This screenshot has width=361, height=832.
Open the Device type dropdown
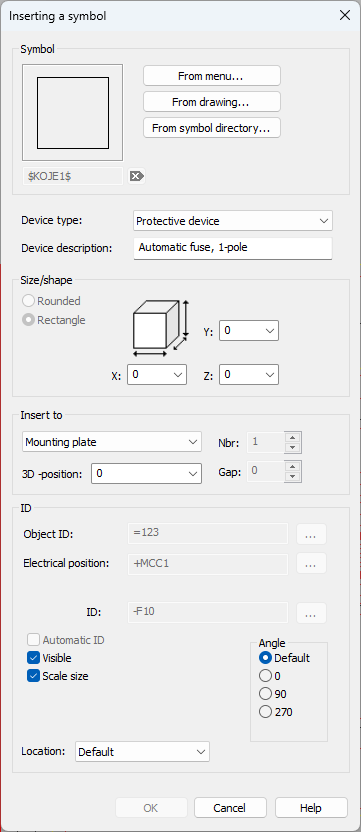(x=233, y=221)
